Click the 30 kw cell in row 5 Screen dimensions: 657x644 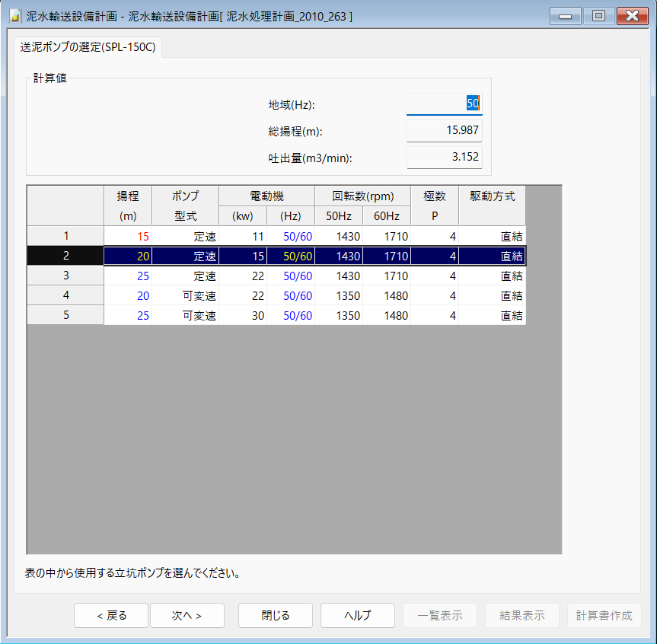click(x=243, y=315)
